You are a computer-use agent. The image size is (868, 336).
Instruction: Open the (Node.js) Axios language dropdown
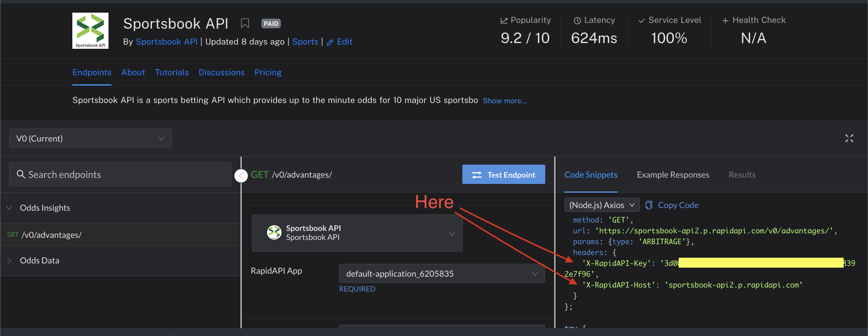[602, 205]
